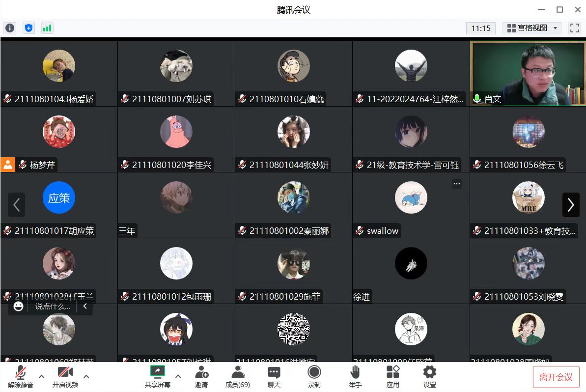Screen dimensions: 586x392
Task: Open the Members 成员(69) list
Action: click(x=238, y=377)
